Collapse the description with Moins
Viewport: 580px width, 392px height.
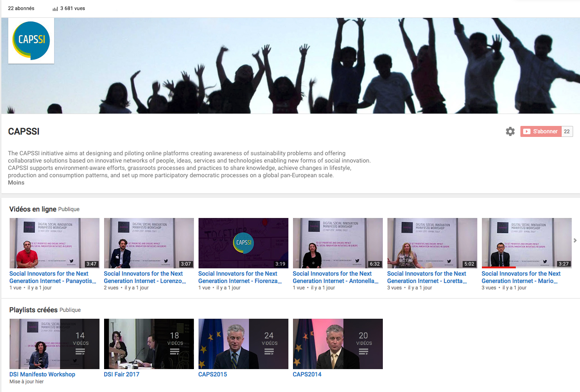coord(16,183)
